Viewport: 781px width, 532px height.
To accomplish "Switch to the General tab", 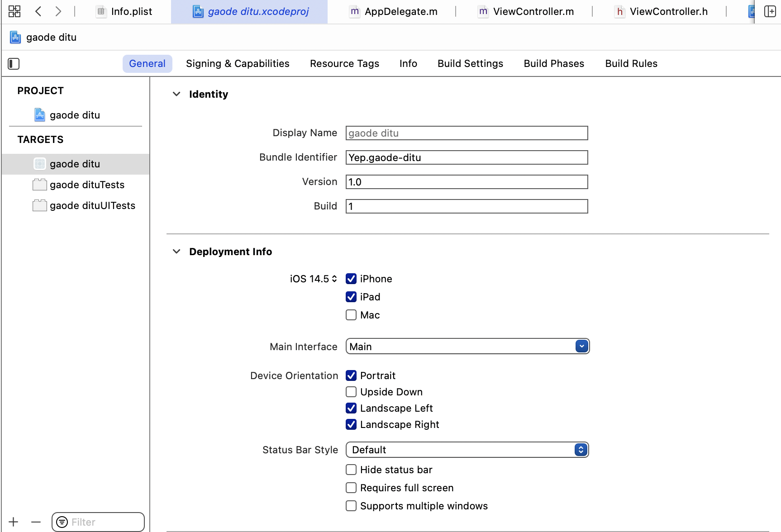I will [147, 64].
